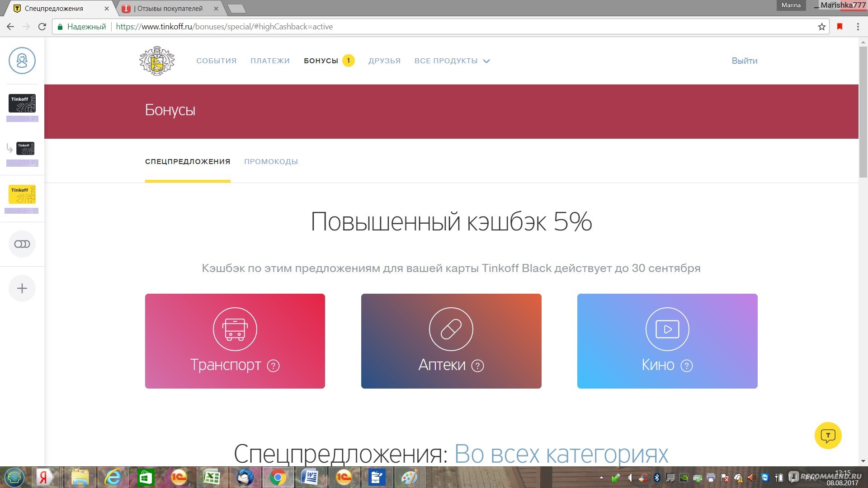Select the linked small black Tinkoff card
The image size is (868, 488).
click(x=25, y=148)
